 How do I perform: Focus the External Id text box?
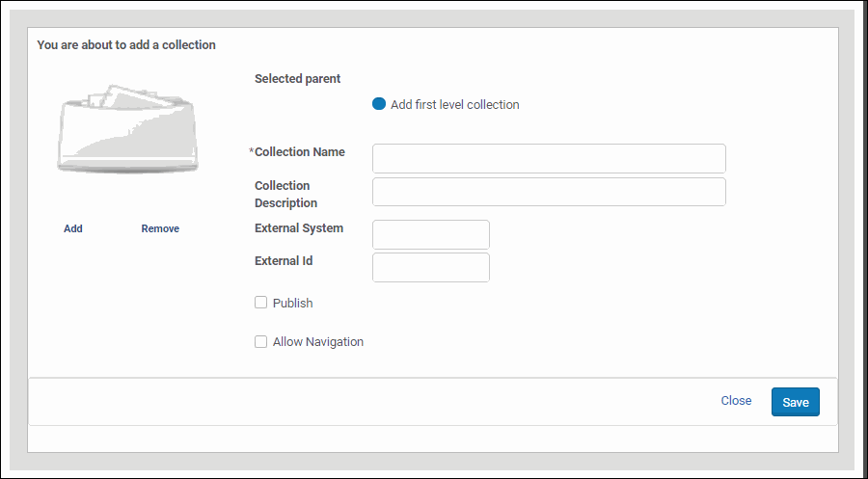point(430,268)
